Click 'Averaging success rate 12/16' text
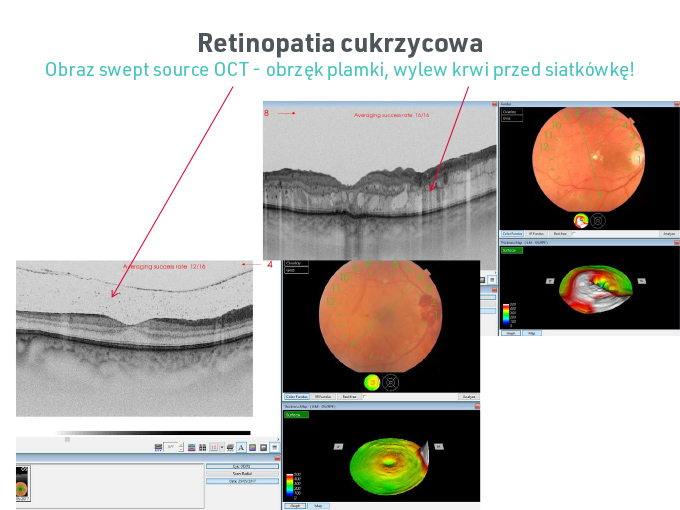680x510 pixels. pyautogui.click(x=164, y=266)
